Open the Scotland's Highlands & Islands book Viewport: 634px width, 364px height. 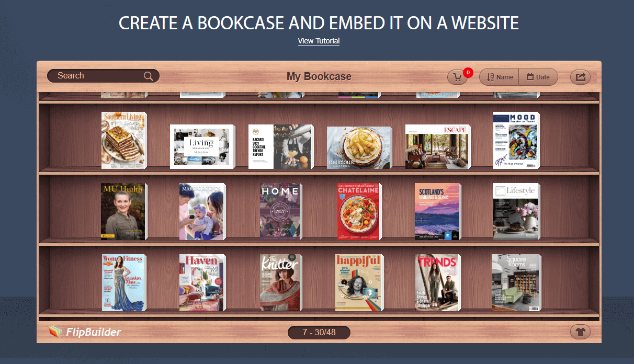438,211
